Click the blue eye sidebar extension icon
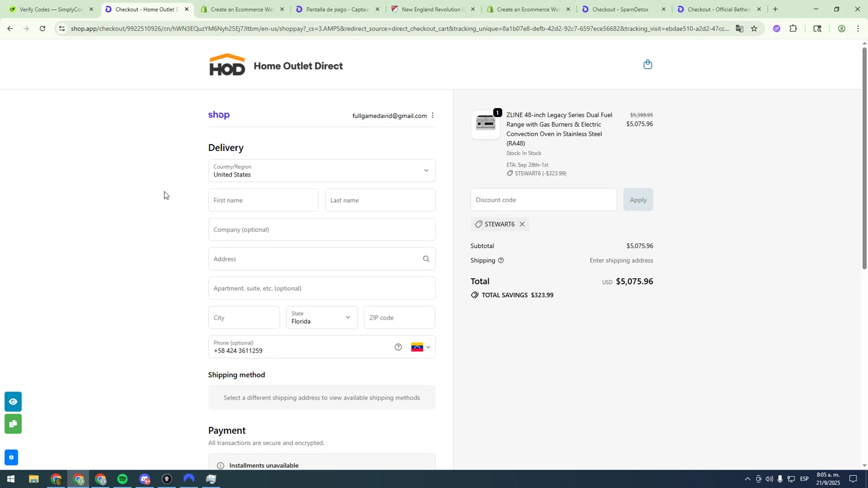 (13, 401)
